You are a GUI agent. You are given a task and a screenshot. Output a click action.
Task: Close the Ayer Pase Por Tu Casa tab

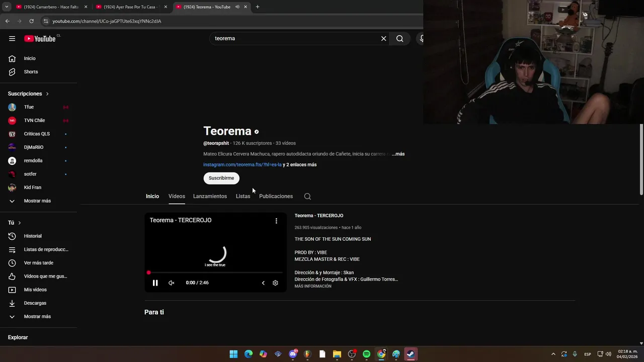pos(166,7)
